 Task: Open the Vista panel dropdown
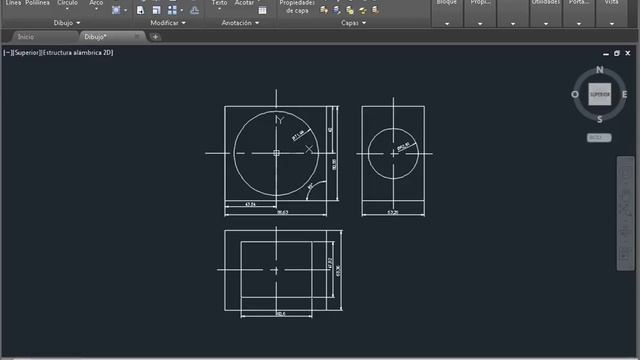pyautogui.click(x=612, y=24)
